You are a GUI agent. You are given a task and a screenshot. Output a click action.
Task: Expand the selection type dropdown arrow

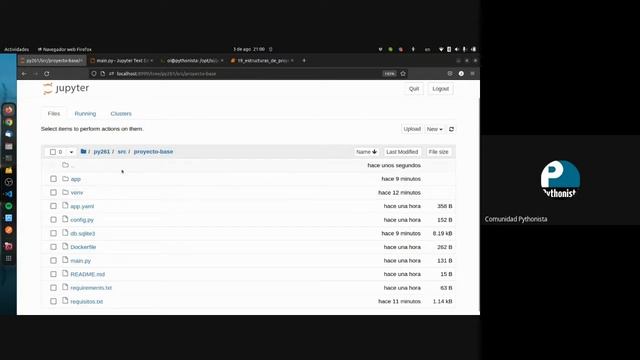point(71,152)
